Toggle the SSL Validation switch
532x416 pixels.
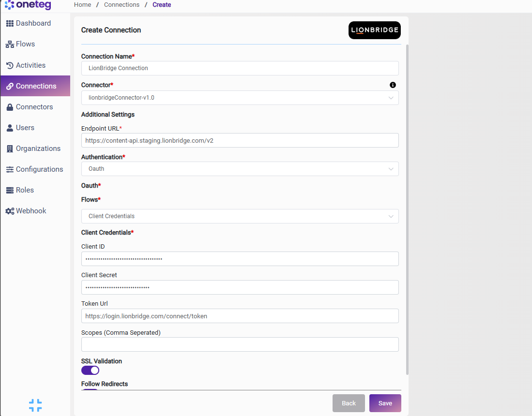pos(90,371)
